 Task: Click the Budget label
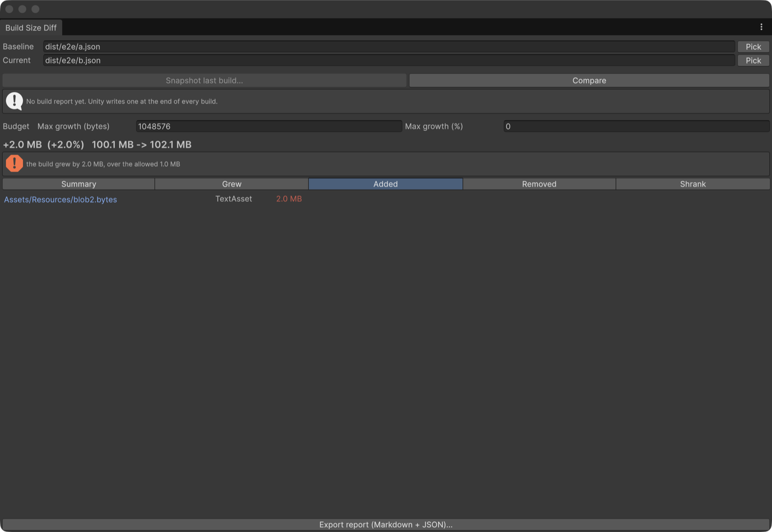[16, 126]
